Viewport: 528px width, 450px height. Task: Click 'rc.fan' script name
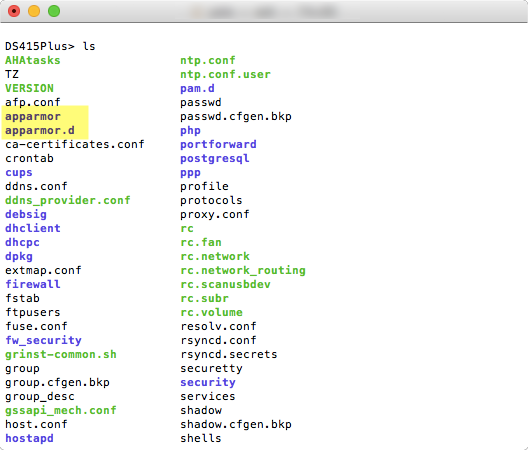coord(201,243)
